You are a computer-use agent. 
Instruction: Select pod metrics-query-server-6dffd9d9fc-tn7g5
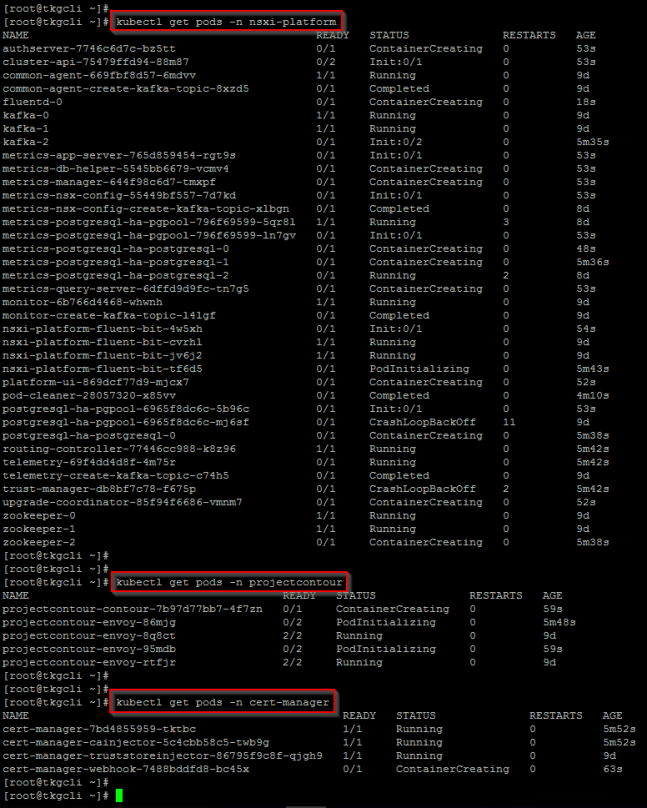point(126,289)
